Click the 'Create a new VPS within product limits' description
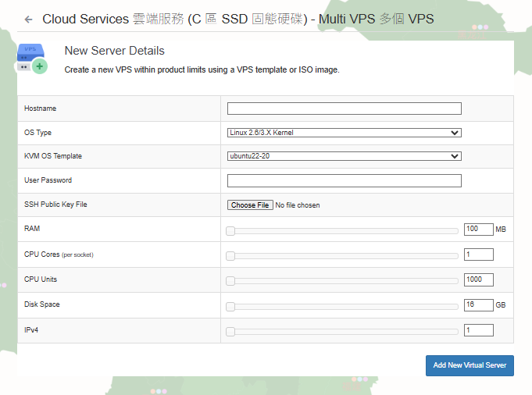Viewport: 532px width, 395px height. [x=202, y=69]
